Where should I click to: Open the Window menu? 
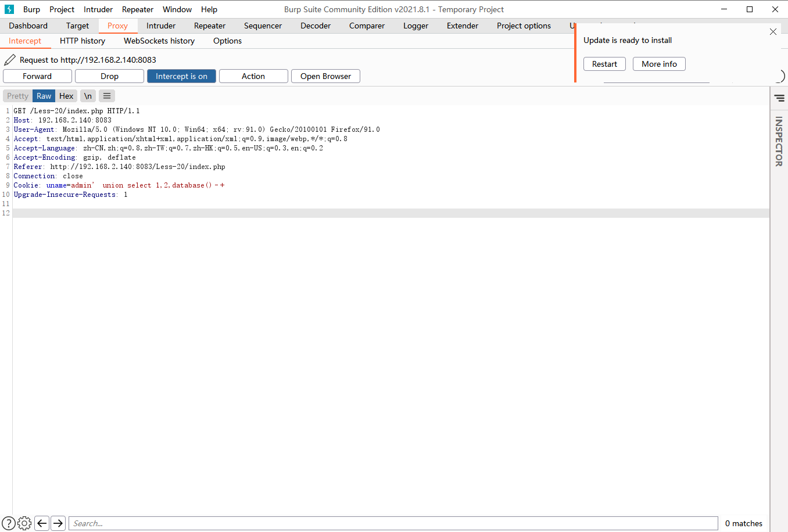177,9
